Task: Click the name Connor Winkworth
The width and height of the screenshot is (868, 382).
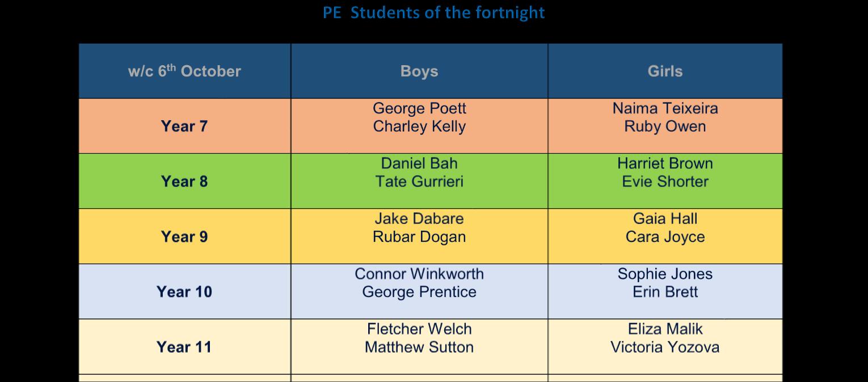Action: click(x=419, y=274)
